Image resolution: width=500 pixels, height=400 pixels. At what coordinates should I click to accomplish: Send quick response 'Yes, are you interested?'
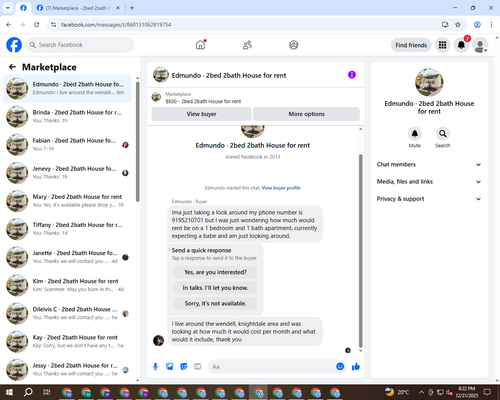tap(215, 272)
